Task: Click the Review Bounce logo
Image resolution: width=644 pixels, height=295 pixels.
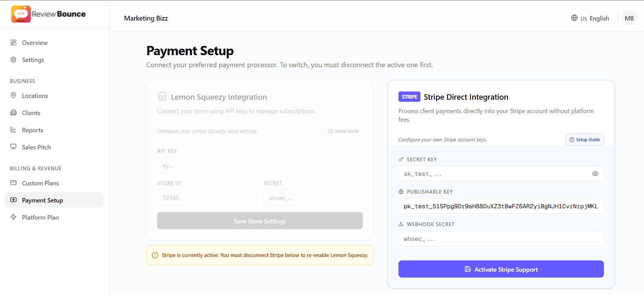Action: click(x=48, y=14)
